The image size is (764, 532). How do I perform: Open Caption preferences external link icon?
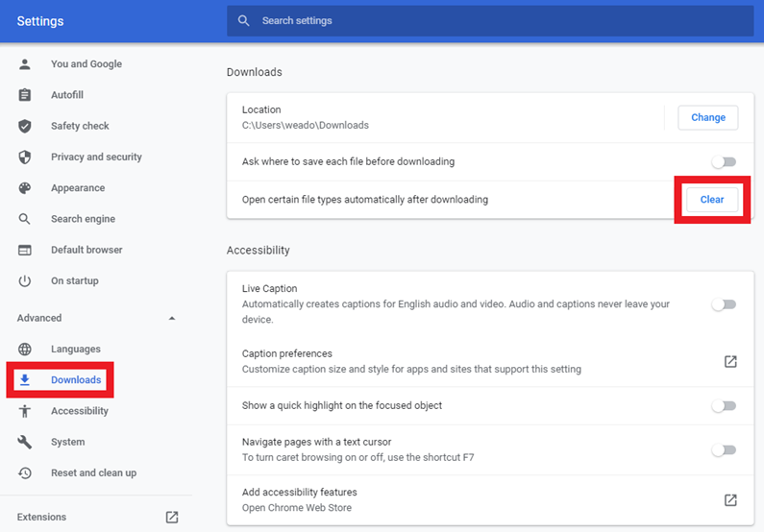(x=730, y=361)
